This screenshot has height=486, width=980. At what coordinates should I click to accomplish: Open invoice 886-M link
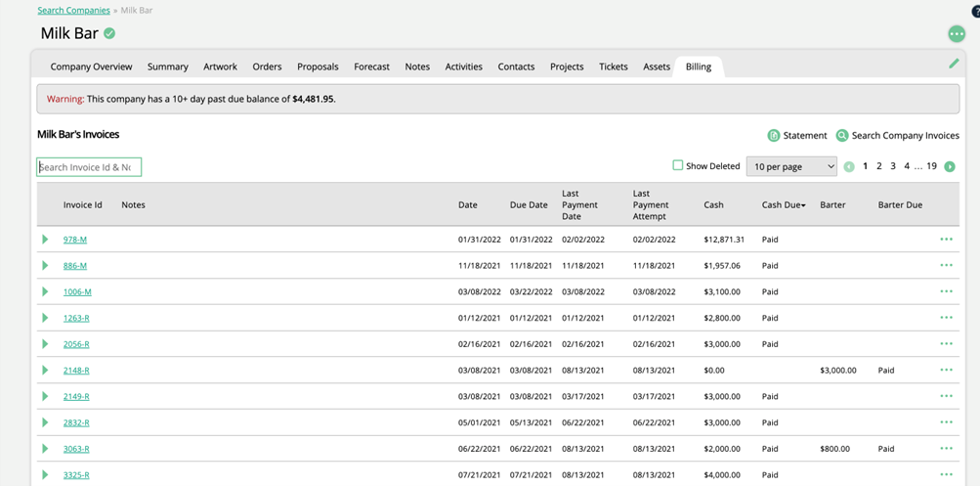75,265
